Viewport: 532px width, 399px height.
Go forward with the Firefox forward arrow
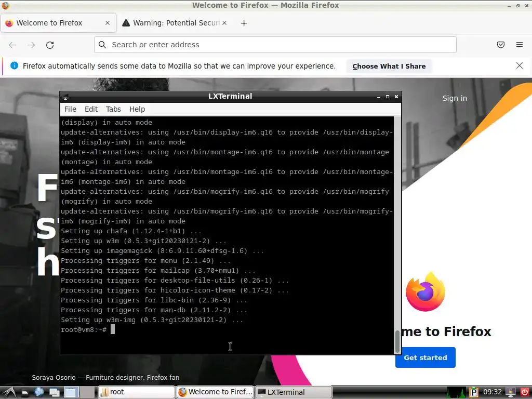pos(31,45)
